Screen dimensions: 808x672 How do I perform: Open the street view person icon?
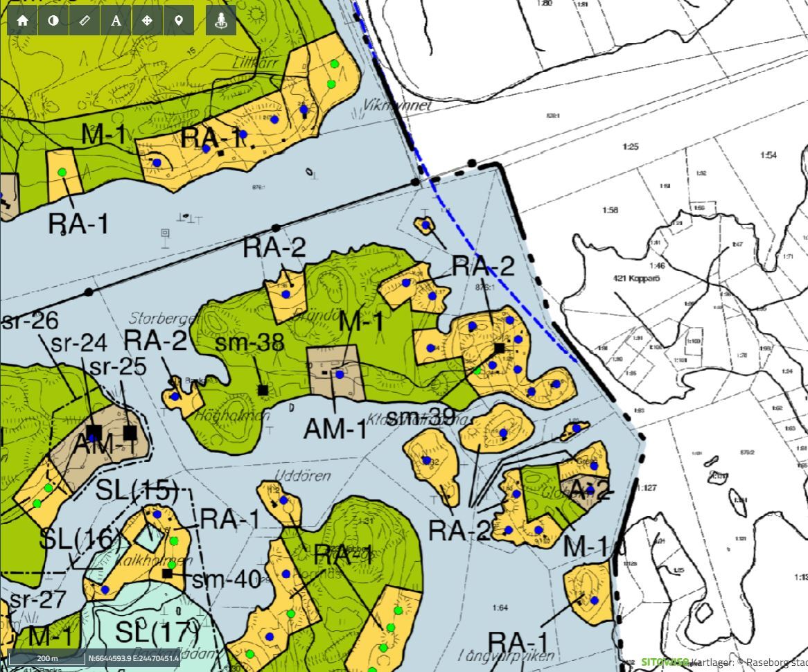[x=221, y=20]
